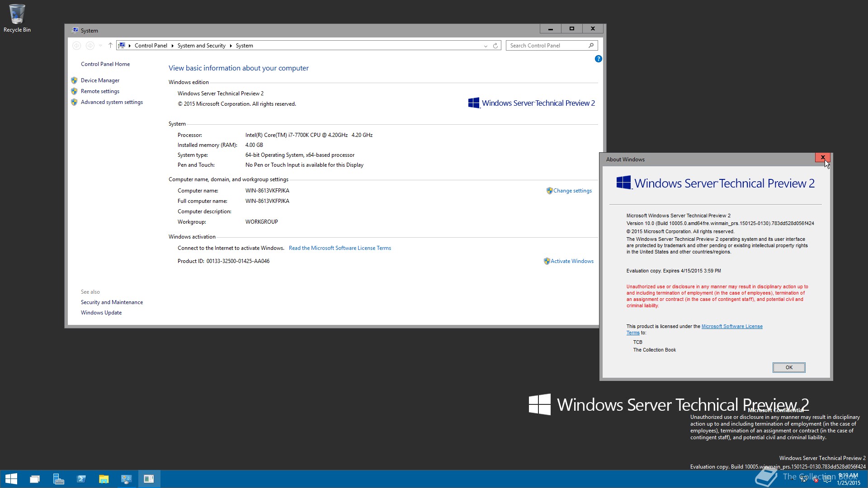The image size is (868, 488).
Task: Click the processor i7-7700K text
Action: [x=309, y=135]
